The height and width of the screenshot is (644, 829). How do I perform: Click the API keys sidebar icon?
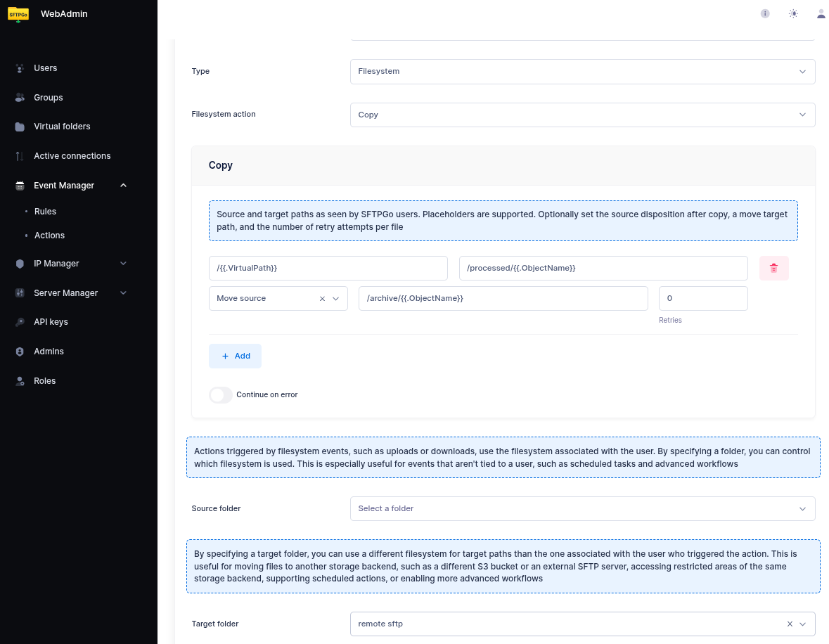tap(20, 322)
